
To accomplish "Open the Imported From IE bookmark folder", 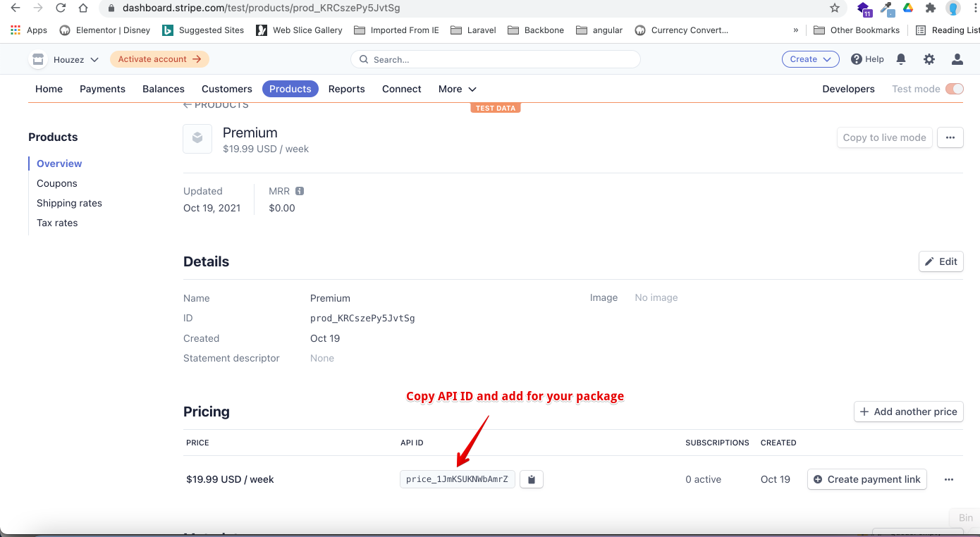I will click(x=396, y=30).
